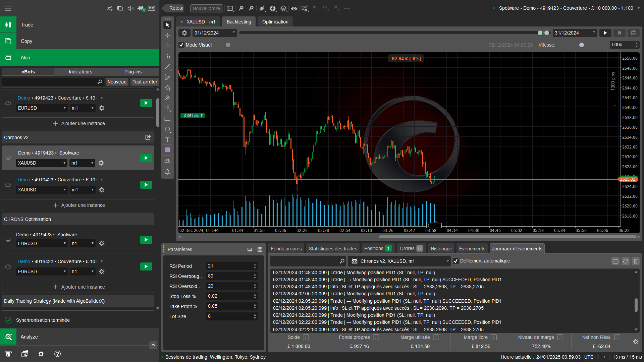The image size is (644, 362).
Task: Refresh the event journal
Action: (x=626, y=261)
